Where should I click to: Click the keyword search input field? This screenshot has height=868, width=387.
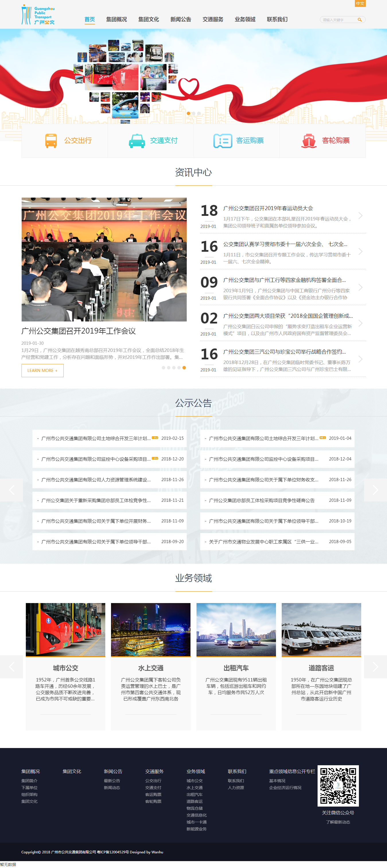(x=338, y=20)
